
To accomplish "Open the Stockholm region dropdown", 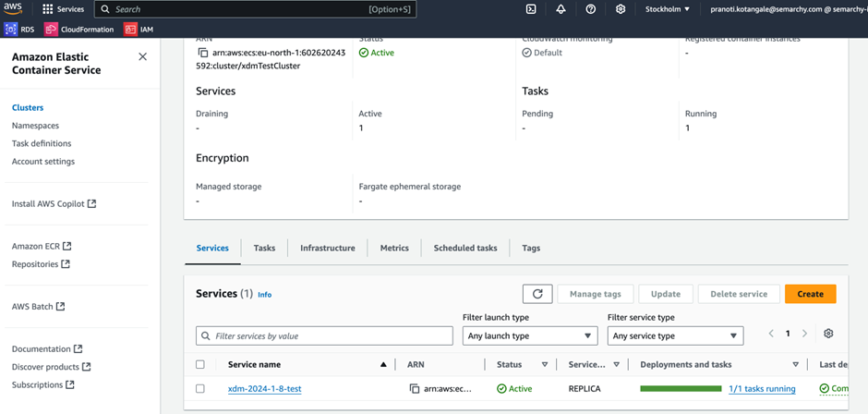I will (x=668, y=9).
